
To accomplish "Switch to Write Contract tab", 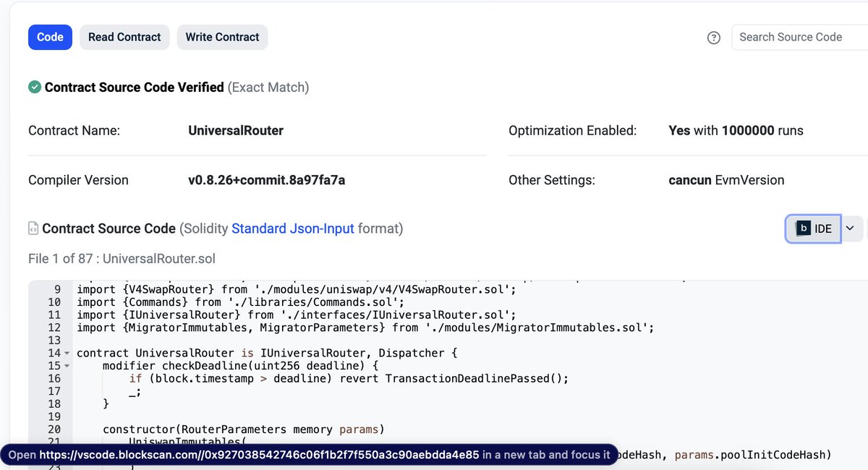I will pos(222,37).
